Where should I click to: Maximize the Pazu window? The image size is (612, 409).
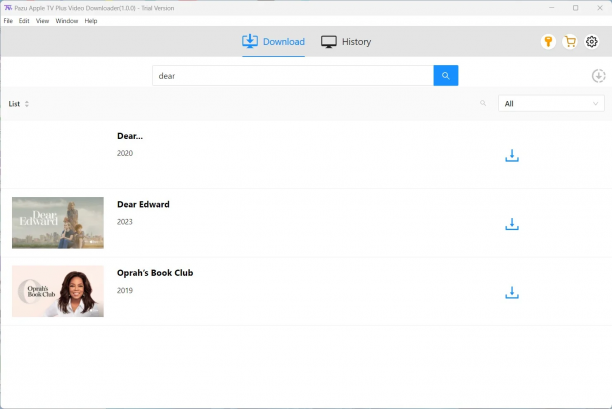pyautogui.click(x=575, y=8)
